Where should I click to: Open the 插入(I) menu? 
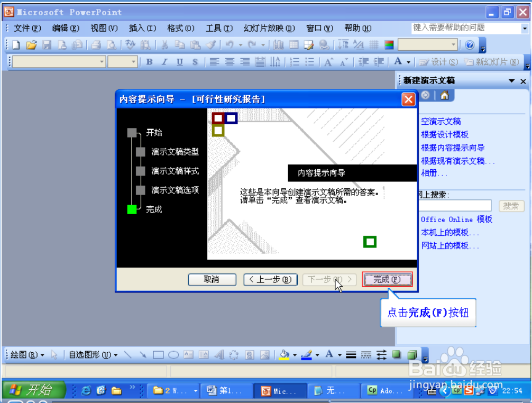point(142,28)
